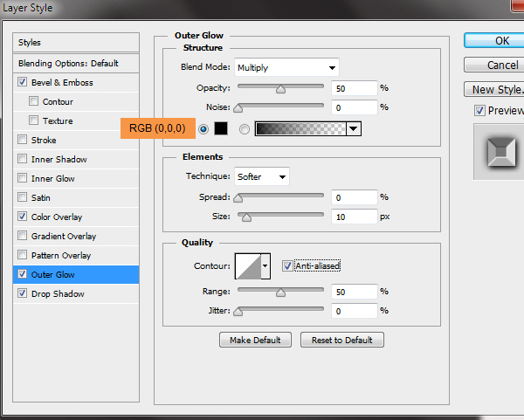Enable the Stroke checkbox
524x420 pixels.
[x=22, y=140]
